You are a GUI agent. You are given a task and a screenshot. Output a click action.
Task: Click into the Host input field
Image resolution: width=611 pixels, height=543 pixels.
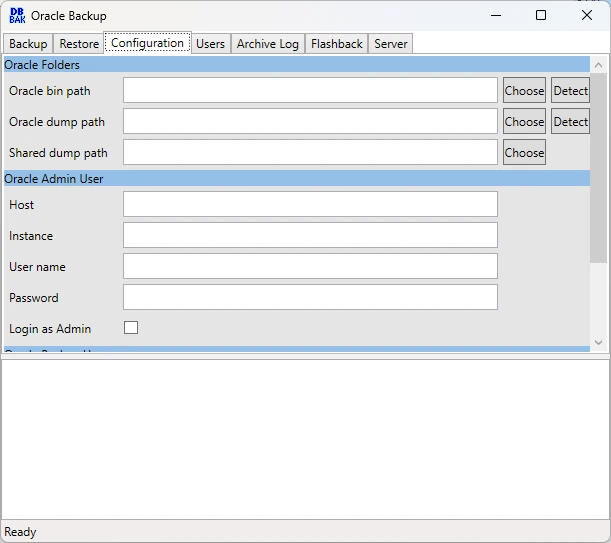(310, 204)
